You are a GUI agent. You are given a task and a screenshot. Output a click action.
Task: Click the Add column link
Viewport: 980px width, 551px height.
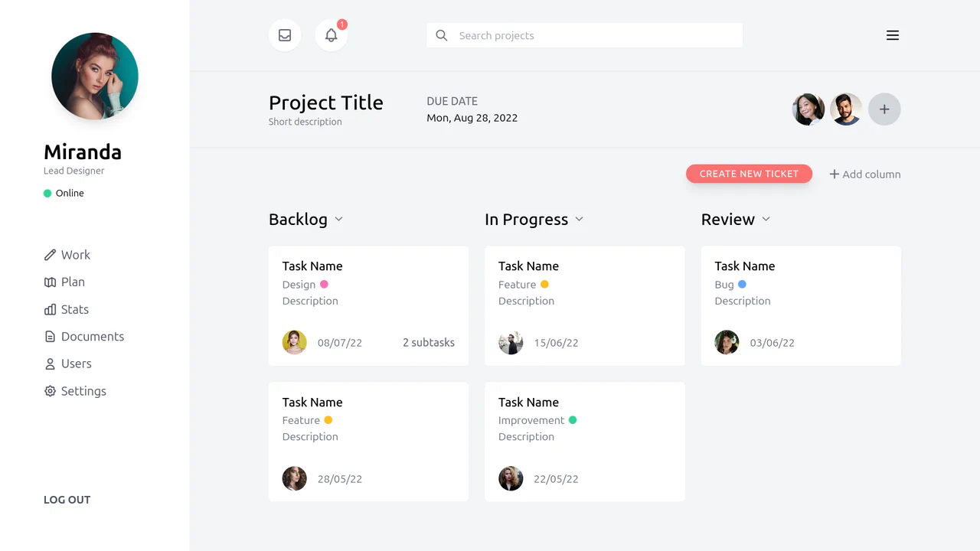865,174
